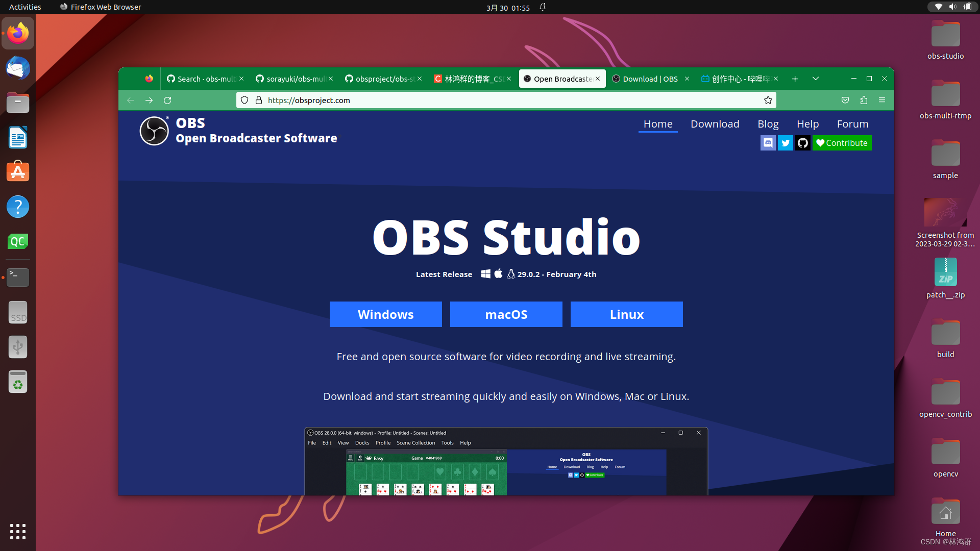Go back in browser history
The image size is (980, 551).
[131, 100]
